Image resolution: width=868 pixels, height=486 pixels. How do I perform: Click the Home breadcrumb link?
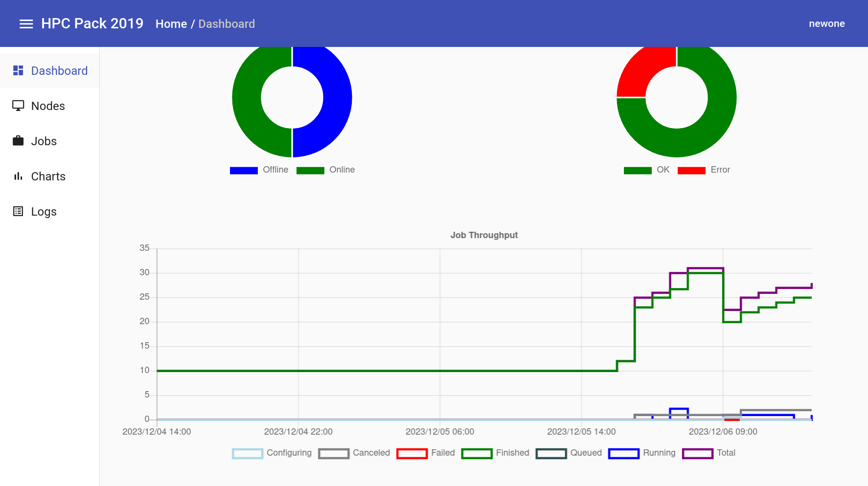coord(171,23)
